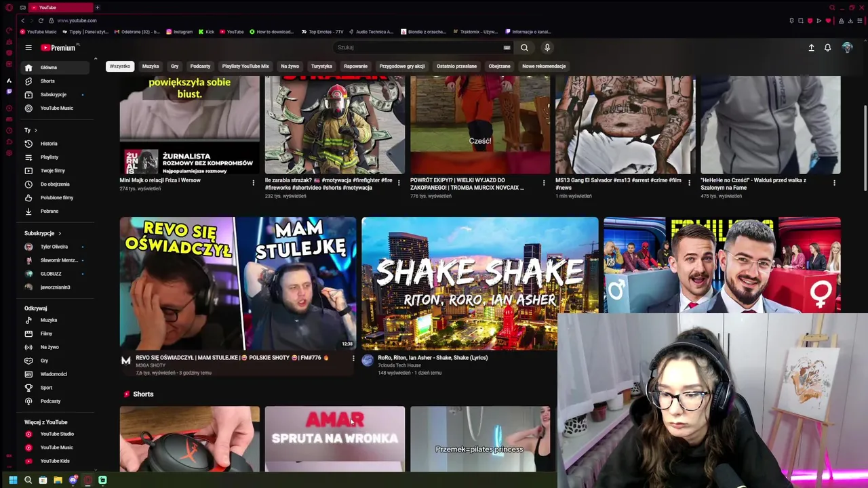The height and width of the screenshot is (488, 868).
Task: Click the YouTube Music bookmark in bookmarks bar
Action: [39, 32]
